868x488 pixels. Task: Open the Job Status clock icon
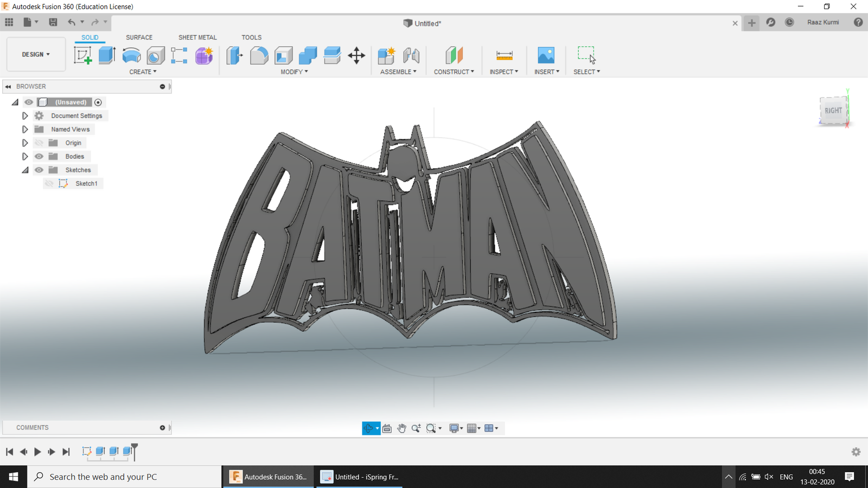pos(789,22)
